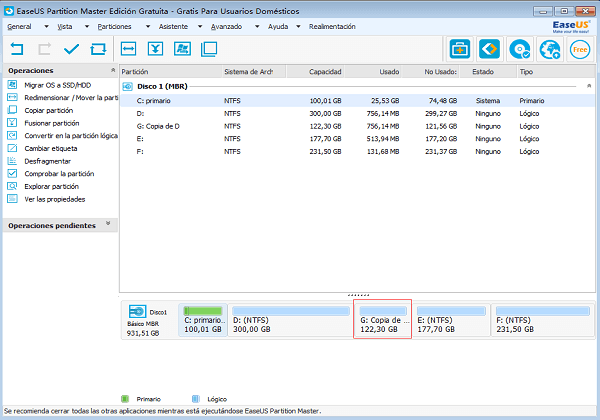Click Comprobar la partición operation
The image size is (600, 420).
click(x=58, y=173)
